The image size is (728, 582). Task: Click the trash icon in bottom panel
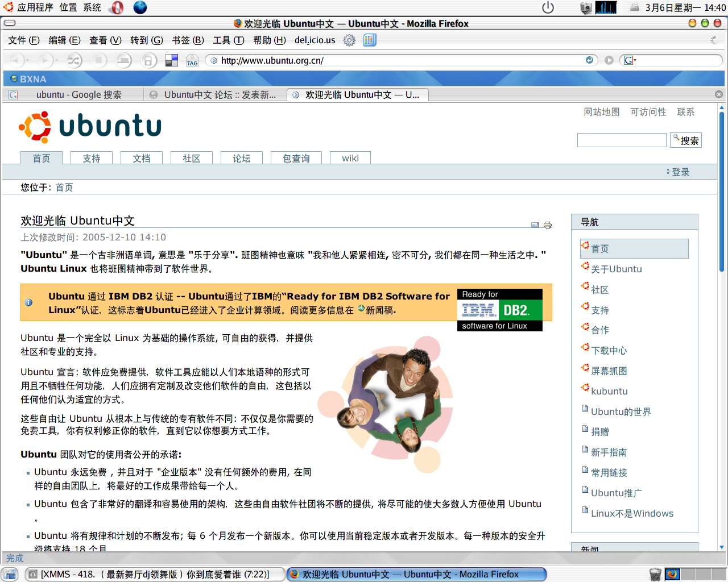click(655, 574)
